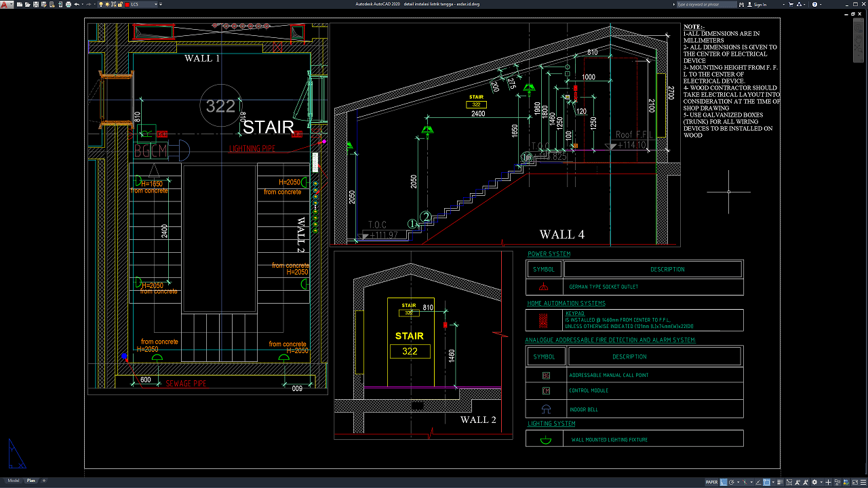Click the Save icon in Quick Access toolbar

pyautogui.click(x=36, y=4)
